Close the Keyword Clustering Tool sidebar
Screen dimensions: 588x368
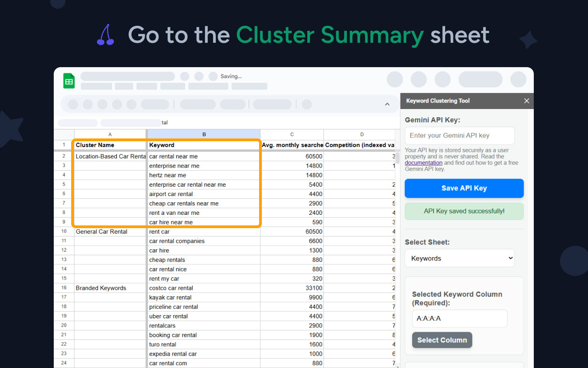(x=526, y=101)
